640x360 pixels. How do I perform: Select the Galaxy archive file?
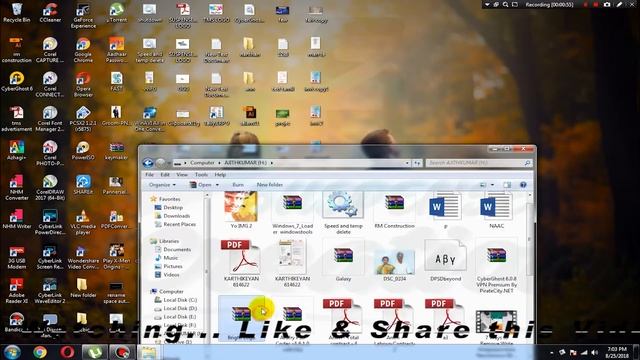tap(343, 261)
